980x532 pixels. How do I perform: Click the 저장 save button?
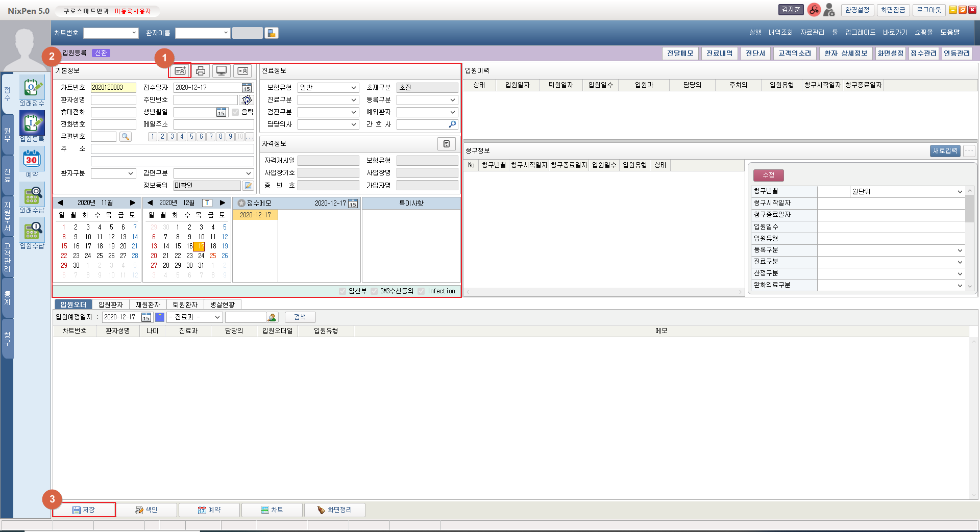(x=84, y=510)
